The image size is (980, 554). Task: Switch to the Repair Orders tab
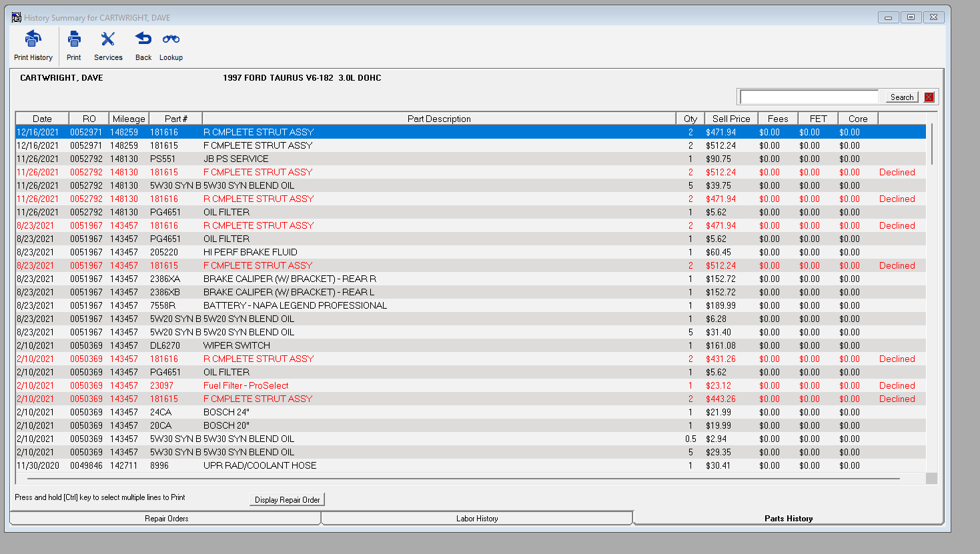166,518
